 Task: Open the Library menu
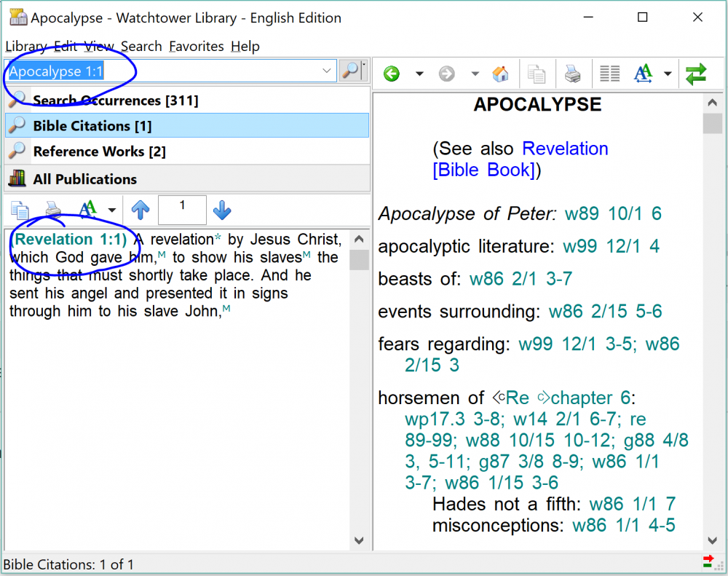pyautogui.click(x=26, y=46)
